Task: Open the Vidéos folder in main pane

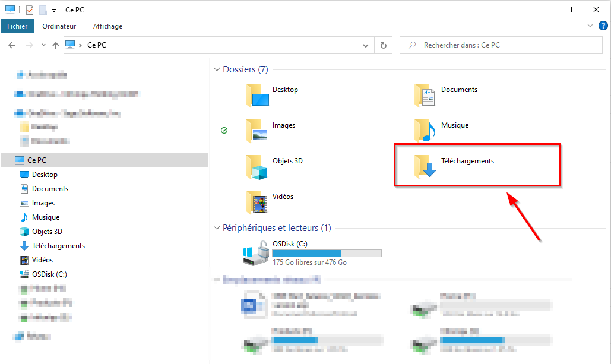Action: tap(269, 201)
